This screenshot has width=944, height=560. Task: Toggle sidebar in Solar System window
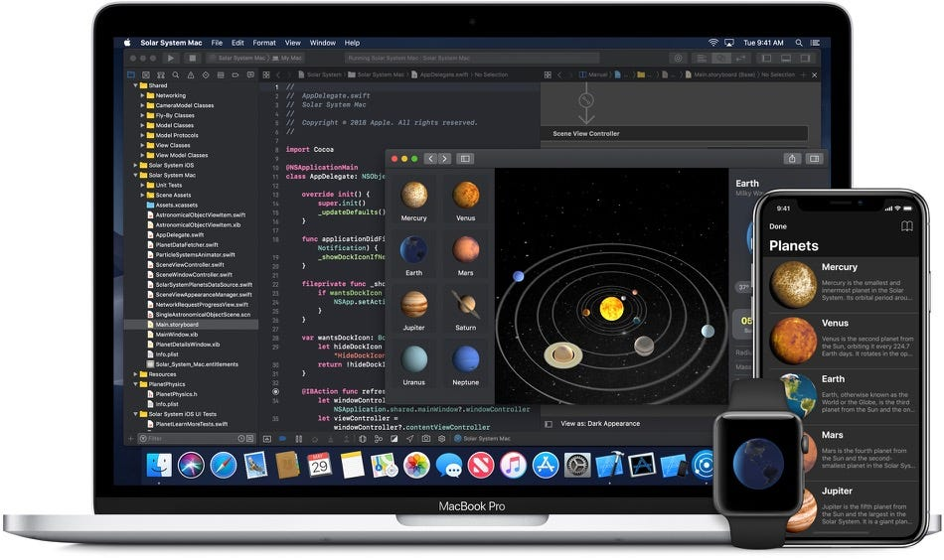pos(465,159)
